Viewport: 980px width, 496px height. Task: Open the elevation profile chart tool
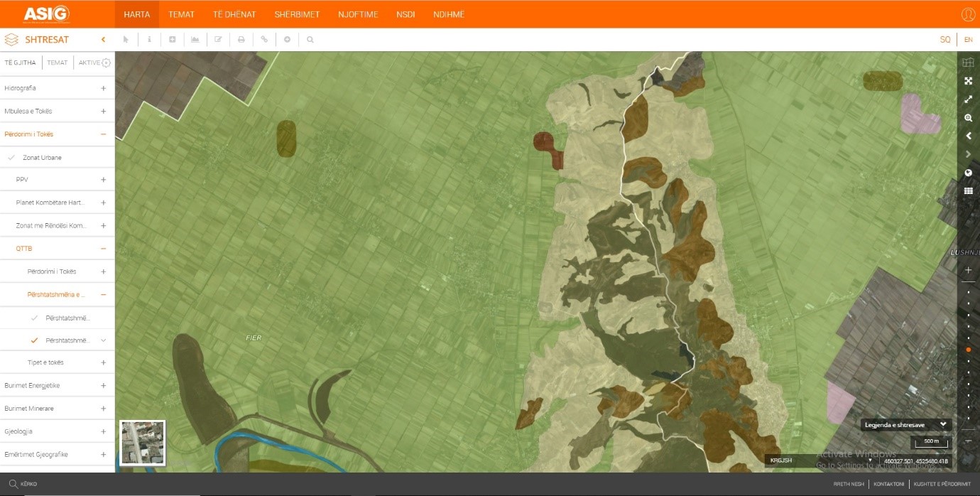195,40
